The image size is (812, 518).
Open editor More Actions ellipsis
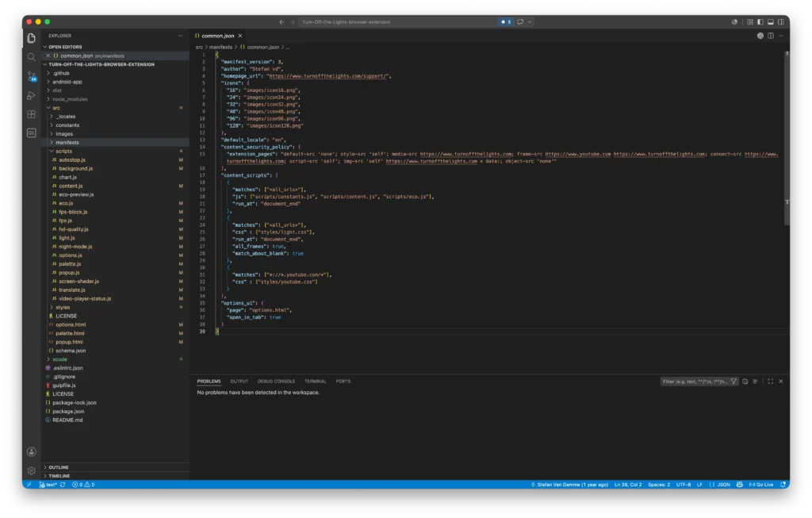pyautogui.click(x=781, y=36)
